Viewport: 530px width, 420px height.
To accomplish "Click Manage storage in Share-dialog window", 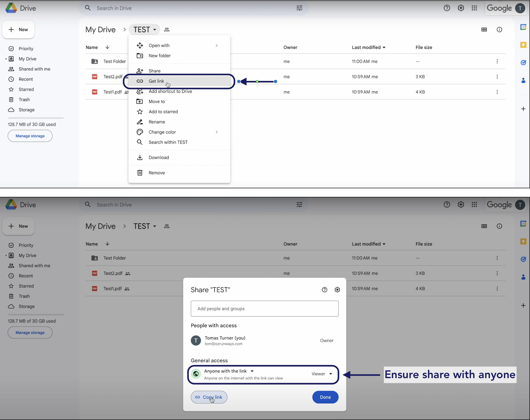I will 30,333.
